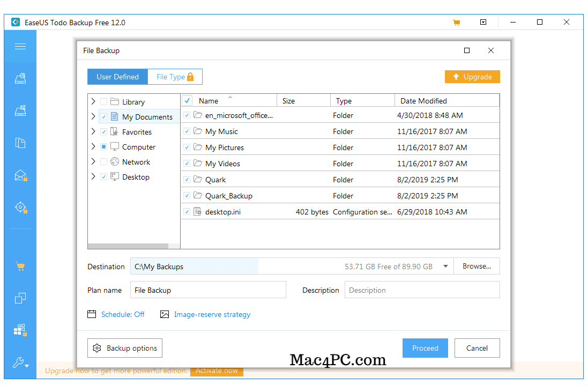Click the Browse... button
This screenshot has height=392, width=588.
(477, 266)
